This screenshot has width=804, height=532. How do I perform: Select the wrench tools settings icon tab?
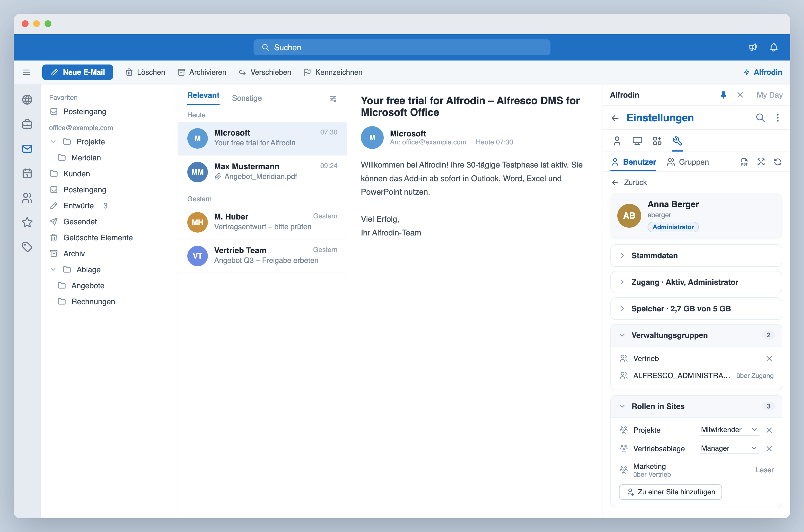coord(677,141)
